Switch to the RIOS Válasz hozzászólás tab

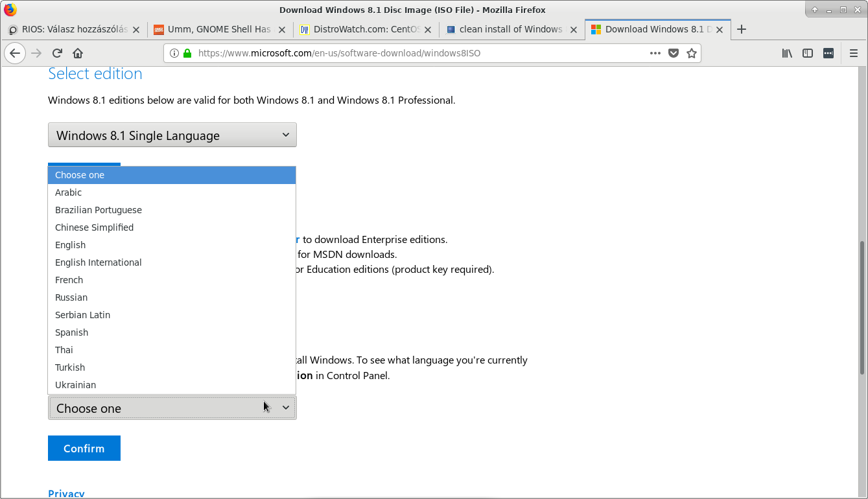(x=74, y=29)
